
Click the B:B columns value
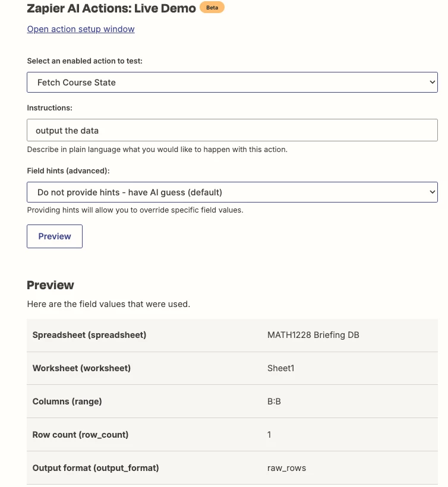[x=274, y=401]
